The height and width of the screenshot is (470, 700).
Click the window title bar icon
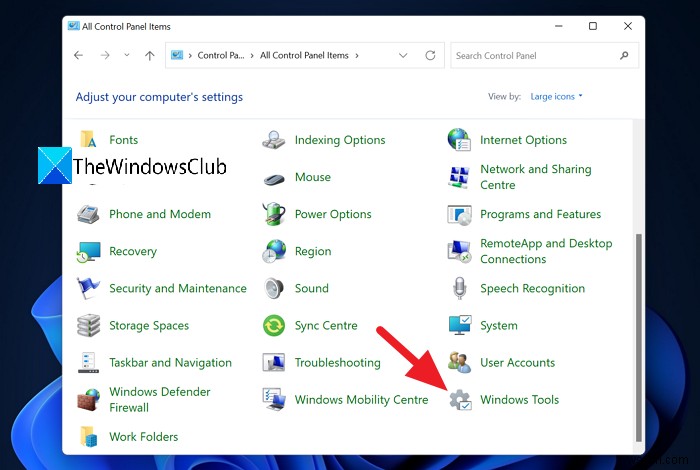pos(74,26)
